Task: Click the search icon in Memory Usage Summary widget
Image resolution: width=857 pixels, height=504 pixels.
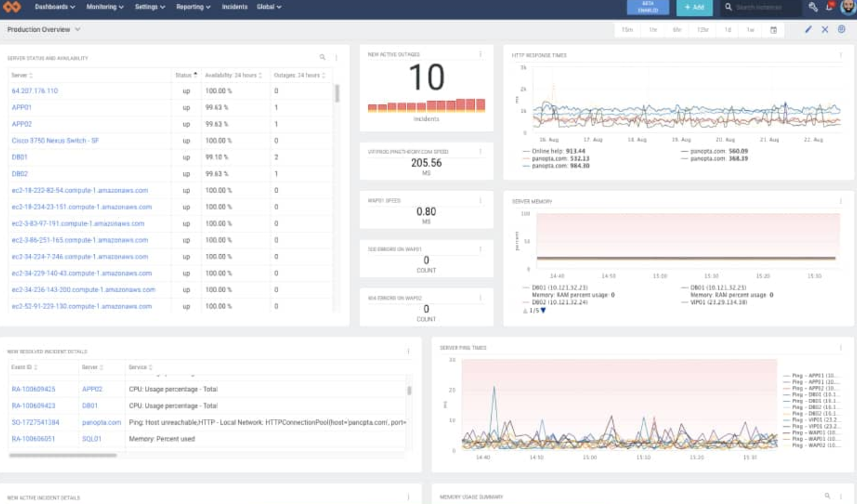Action: (x=827, y=496)
